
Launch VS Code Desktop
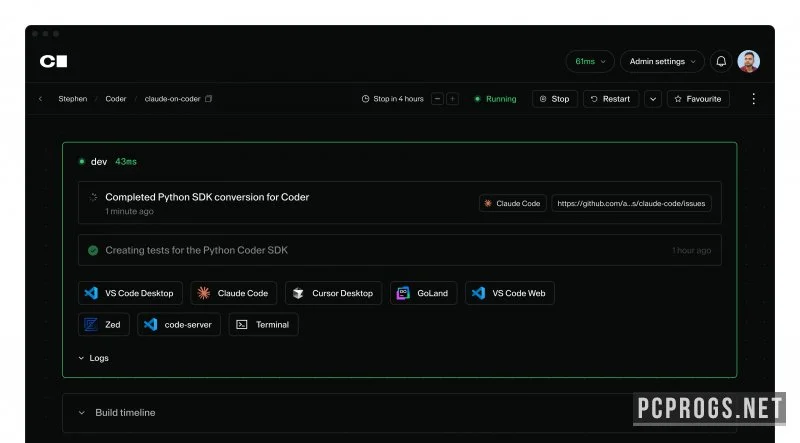(x=130, y=293)
